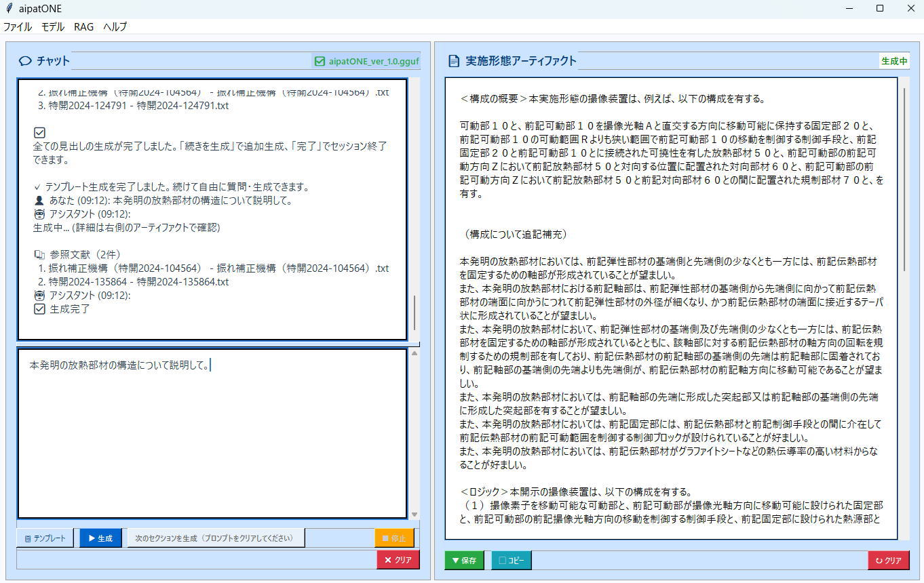This screenshot has height=583, width=924.
Task: Click the checkmark icon next to 生成完了
Action: click(39, 309)
